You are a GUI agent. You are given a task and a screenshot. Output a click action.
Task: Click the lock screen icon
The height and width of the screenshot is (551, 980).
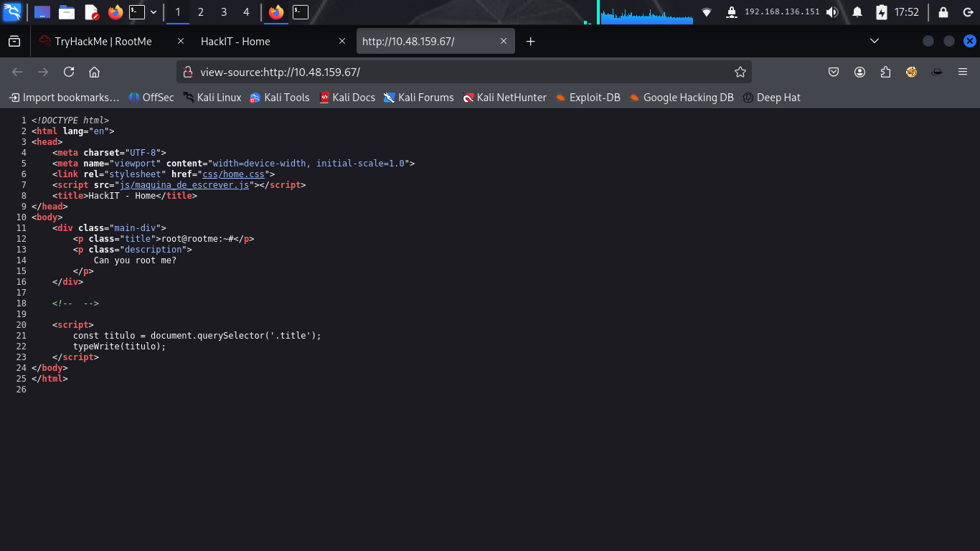coord(943,12)
